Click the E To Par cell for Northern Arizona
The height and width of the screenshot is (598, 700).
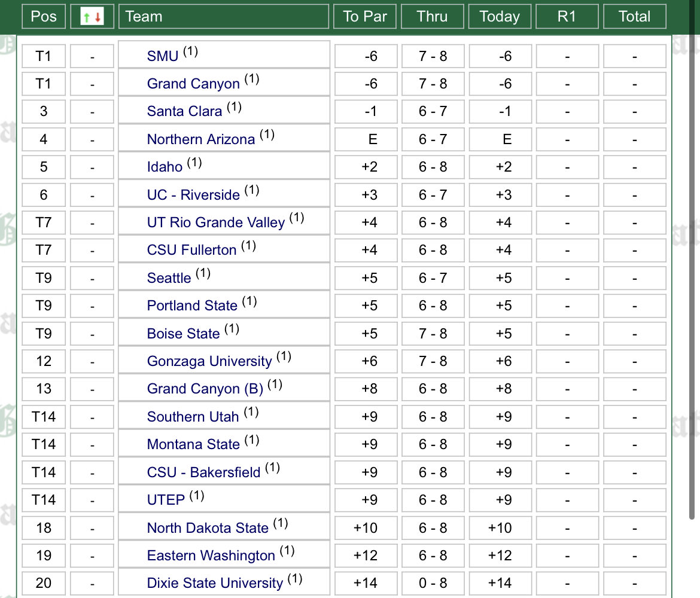366,139
